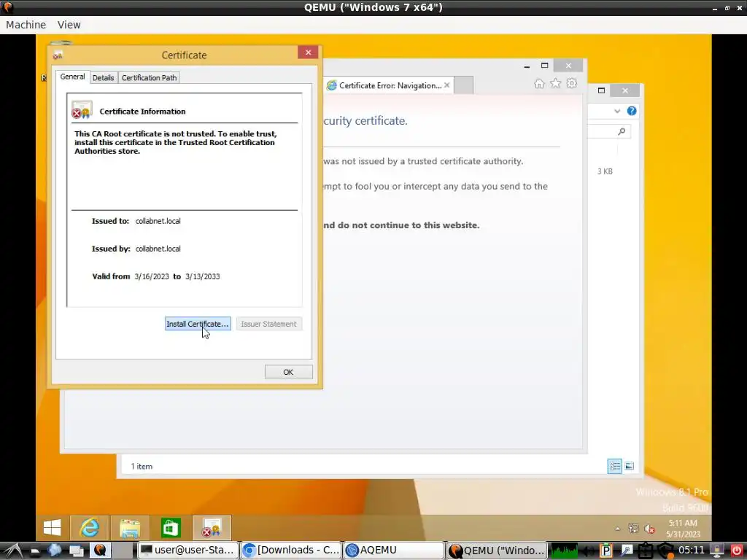Image resolution: width=747 pixels, height=560 pixels.
Task: Click the muted volume tray icon
Action: (649, 529)
